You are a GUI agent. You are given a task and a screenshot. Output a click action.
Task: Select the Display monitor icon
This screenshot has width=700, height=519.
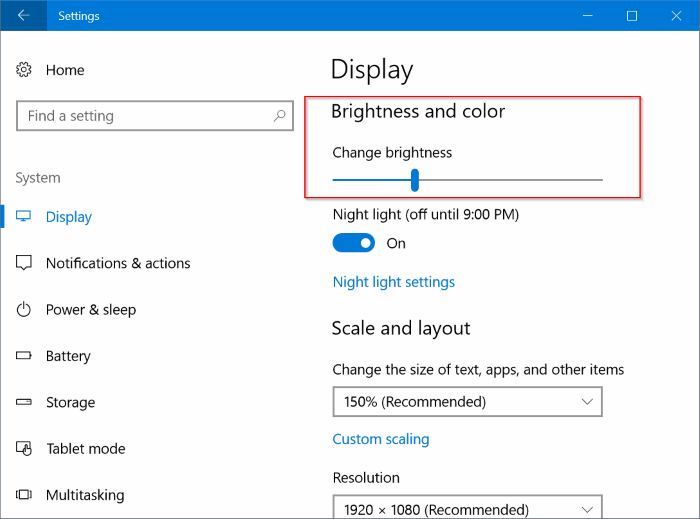click(x=24, y=216)
